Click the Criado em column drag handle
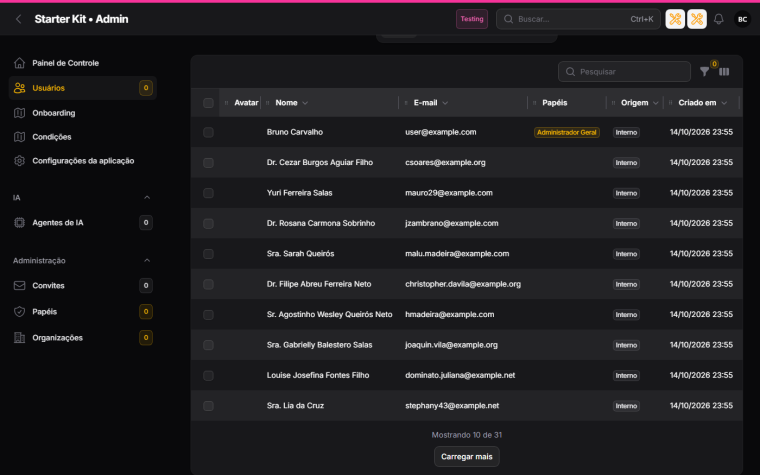Image resolution: width=760 pixels, height=475 pixels. pos(670,103)
